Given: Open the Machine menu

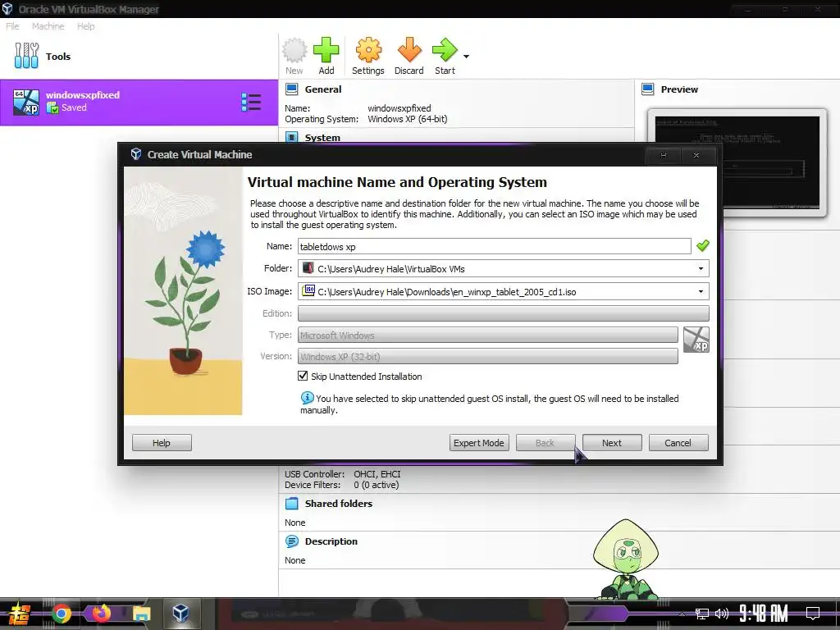Looking at the screenshot, I should (x=48, y=25).
